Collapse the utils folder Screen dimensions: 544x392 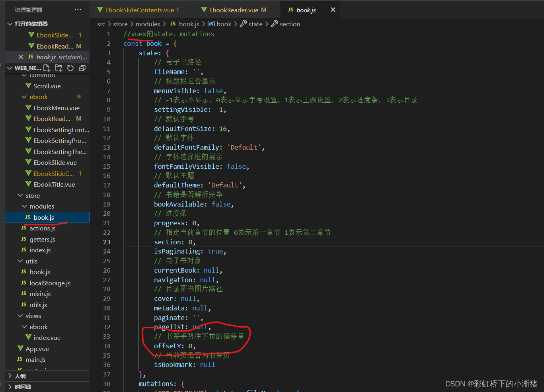click(x=21, y=261)
